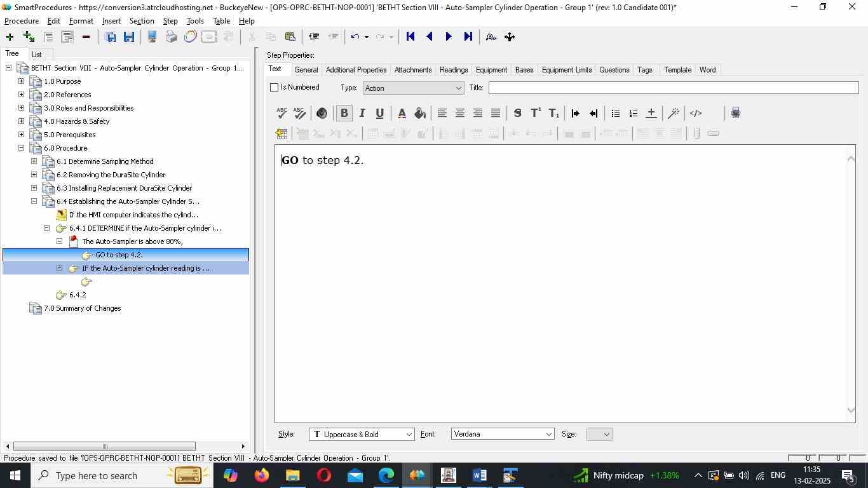Go to first step navigation icon
This screenshot has width=868, height=488.
click(410, 37)
